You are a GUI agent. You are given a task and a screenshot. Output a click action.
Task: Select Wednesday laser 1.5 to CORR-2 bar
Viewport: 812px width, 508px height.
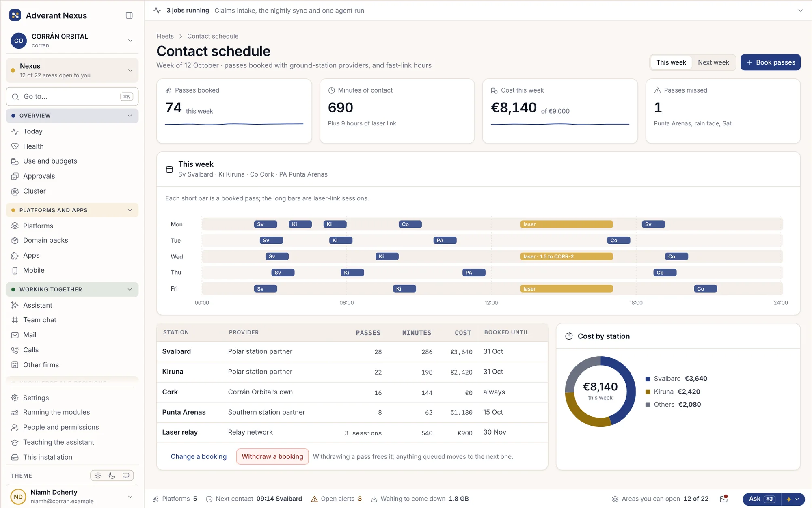(566, 256)
